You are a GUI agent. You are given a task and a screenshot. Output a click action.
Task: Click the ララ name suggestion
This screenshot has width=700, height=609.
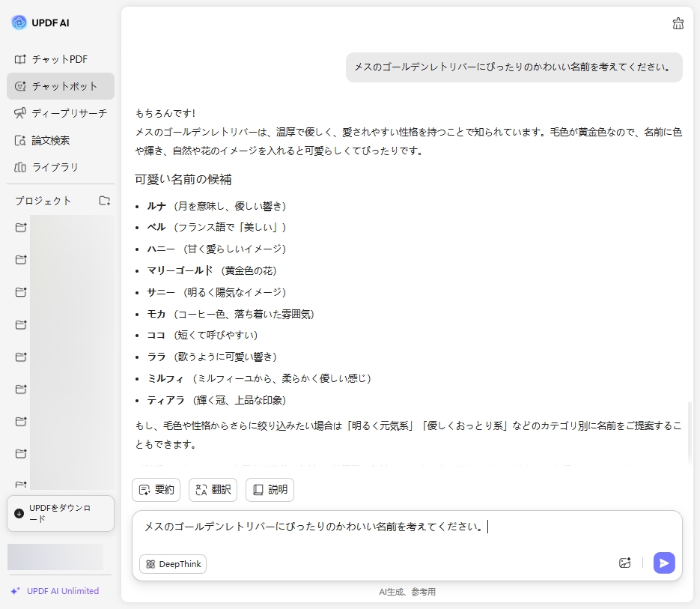coord(156,357)
